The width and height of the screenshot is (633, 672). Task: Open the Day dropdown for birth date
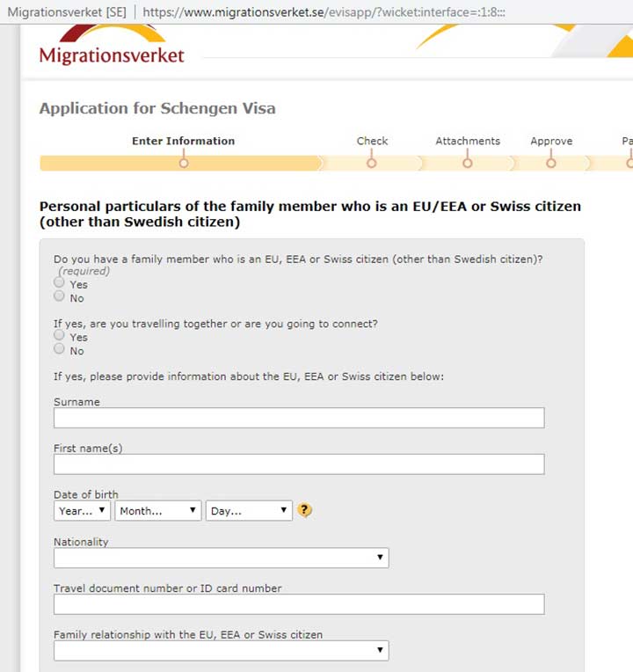click(x=249, y=510)
